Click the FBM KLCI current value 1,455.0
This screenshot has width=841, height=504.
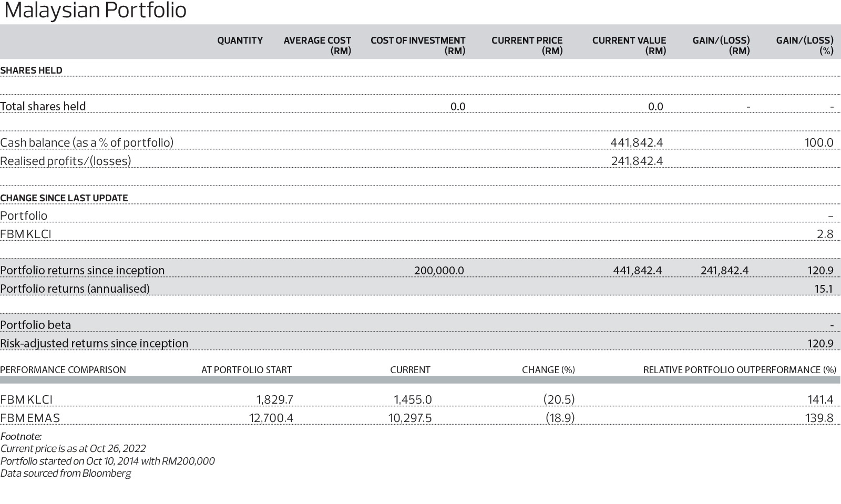tap(413, 399)
